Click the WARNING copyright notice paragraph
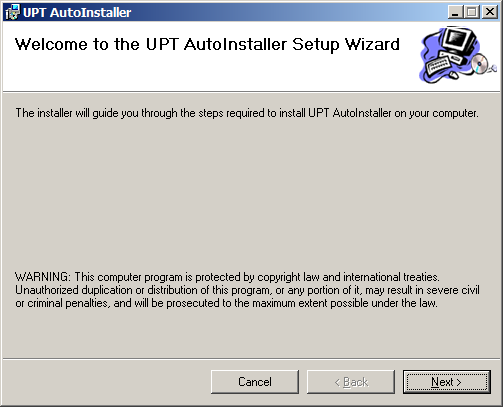Viewport: 503px width, 407px height. [x=247, y=290]
